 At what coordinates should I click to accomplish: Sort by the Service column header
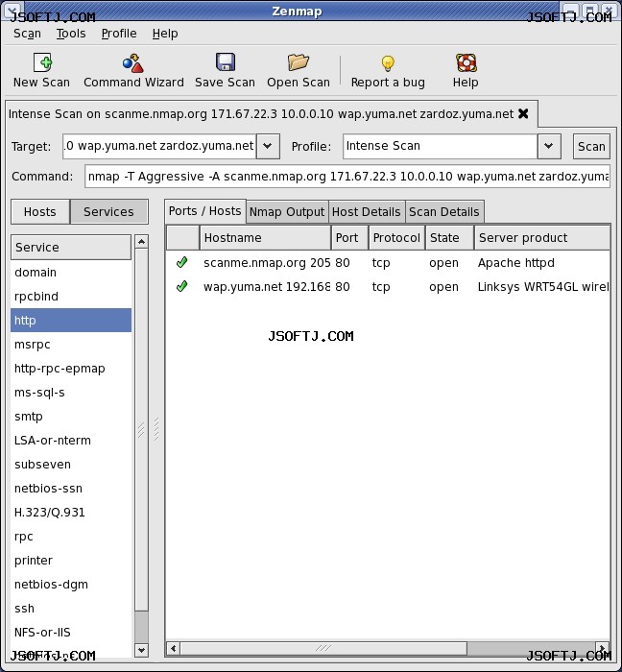pos(71,248)
